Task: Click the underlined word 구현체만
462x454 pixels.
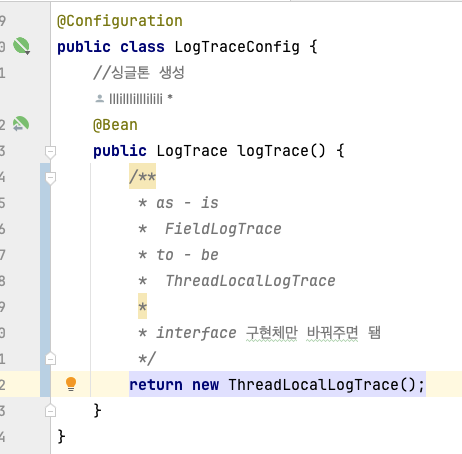Action: (271, 333)
